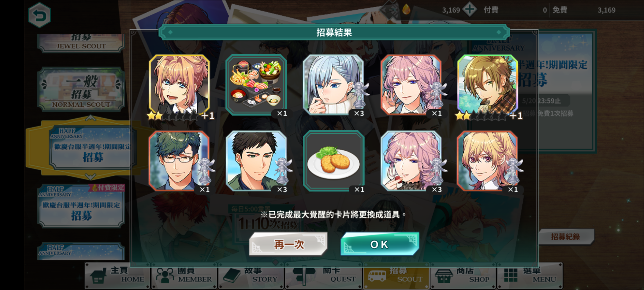Select the JEWEL SCOUT banner
Image resolution: width=644 pixels, height=290 pixels.
[81, 43]
